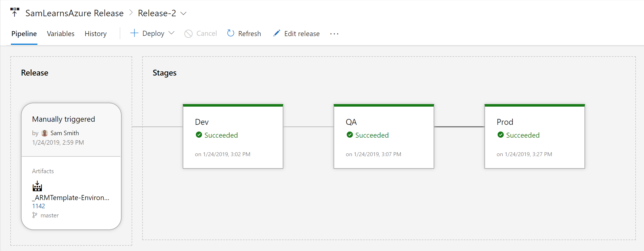
Task: Click the Refresh circular arrow icon
Action: click(x=230, y=33)
